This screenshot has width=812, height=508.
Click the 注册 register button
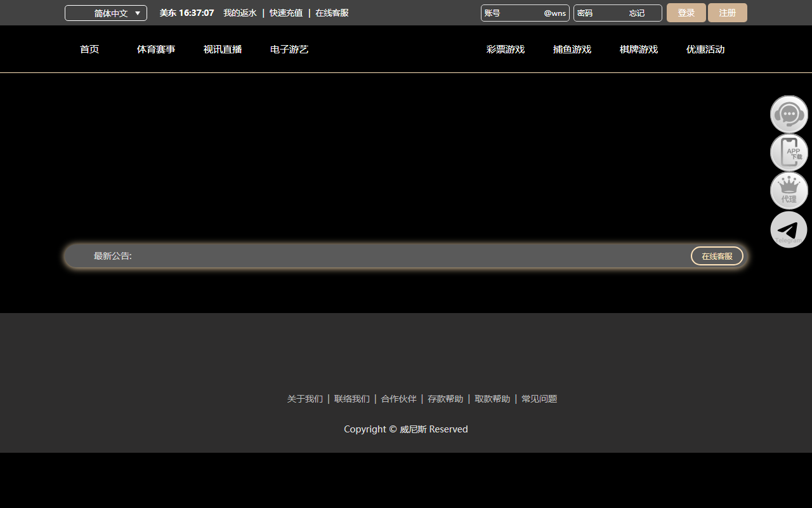coord(728,13)
